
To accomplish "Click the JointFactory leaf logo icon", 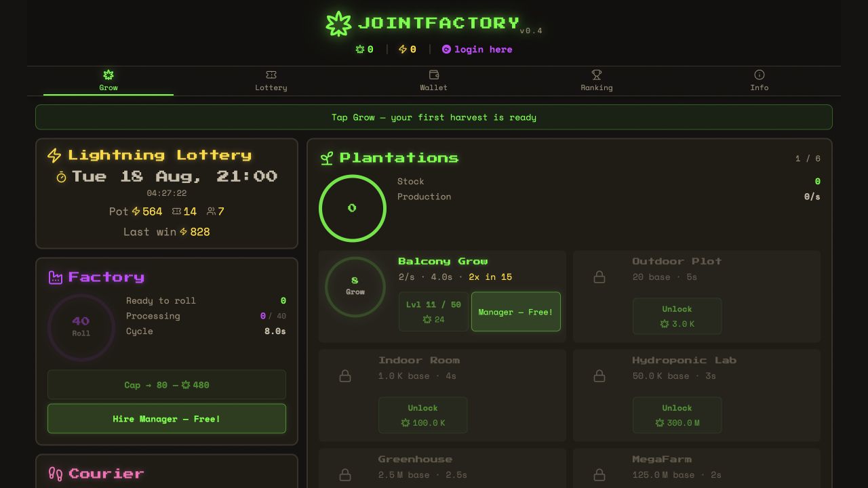I will tap(338, 24).
